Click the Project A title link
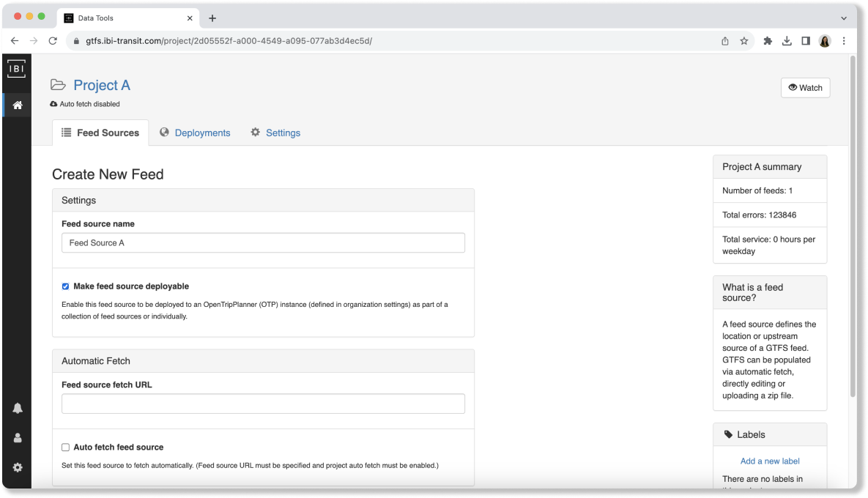The height and width of the screenshot is (498, 868). [102, 86]
